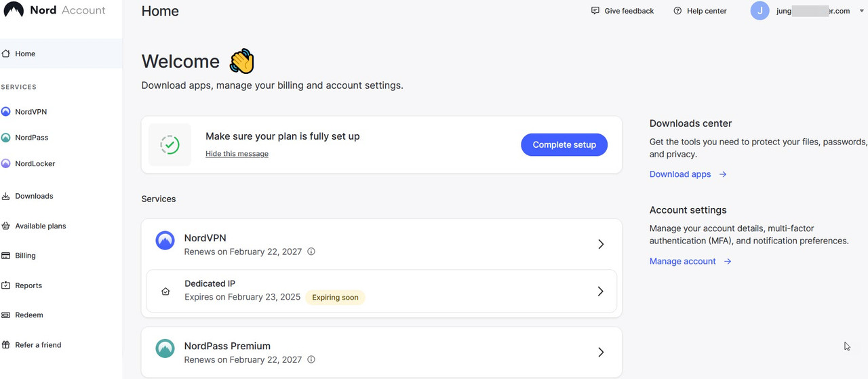Click the Reports icon in sidebar
Image resolution: width=868 pixels, height=379 pixels.
tap(6, 285)
